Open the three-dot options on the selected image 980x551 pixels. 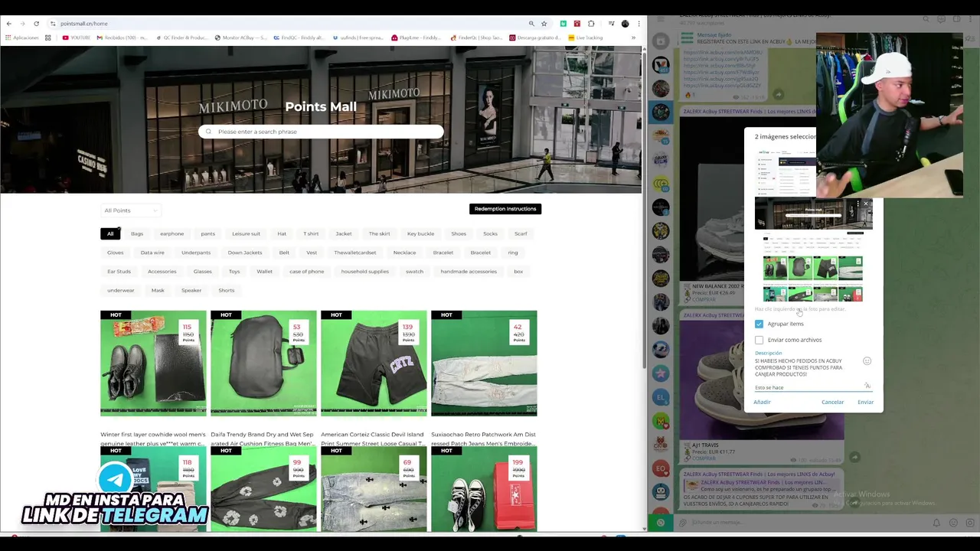pos(857,204)
